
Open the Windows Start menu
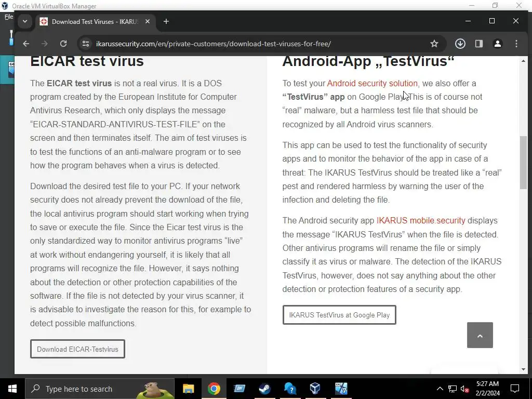[12, 389]
